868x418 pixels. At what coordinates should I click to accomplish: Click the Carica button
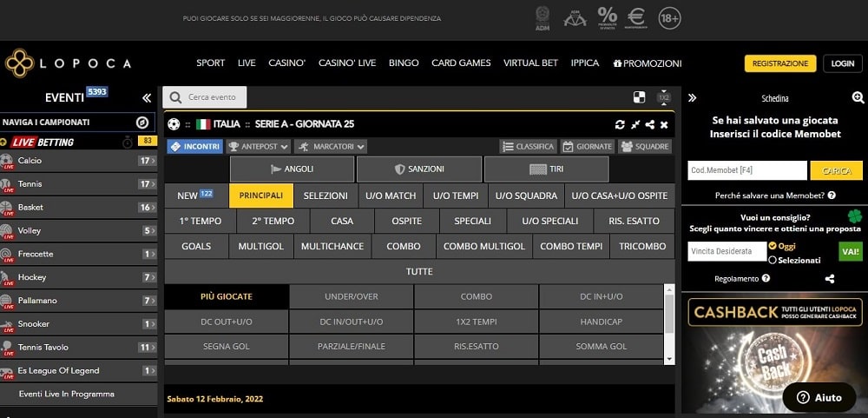(x=837, y=170)
